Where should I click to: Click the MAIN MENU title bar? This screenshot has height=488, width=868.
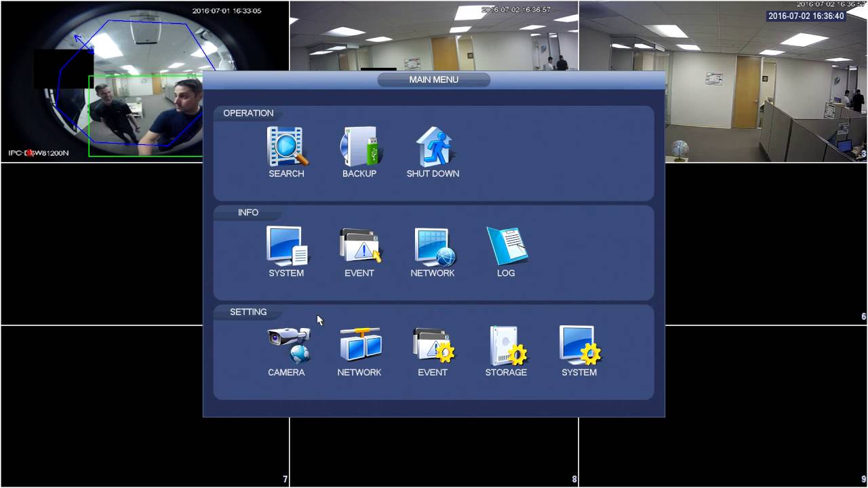point(434,80)
